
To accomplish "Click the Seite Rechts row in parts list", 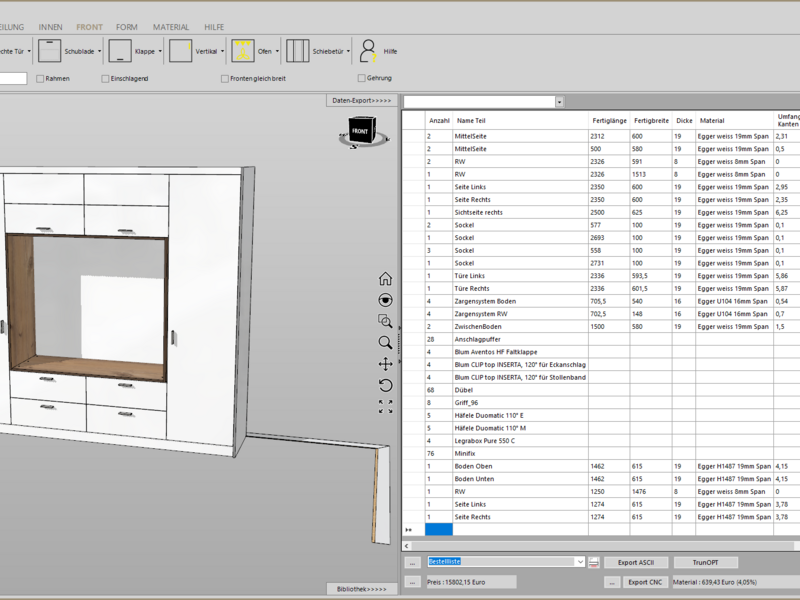I will pyautogui.click(x=473, y=200).
